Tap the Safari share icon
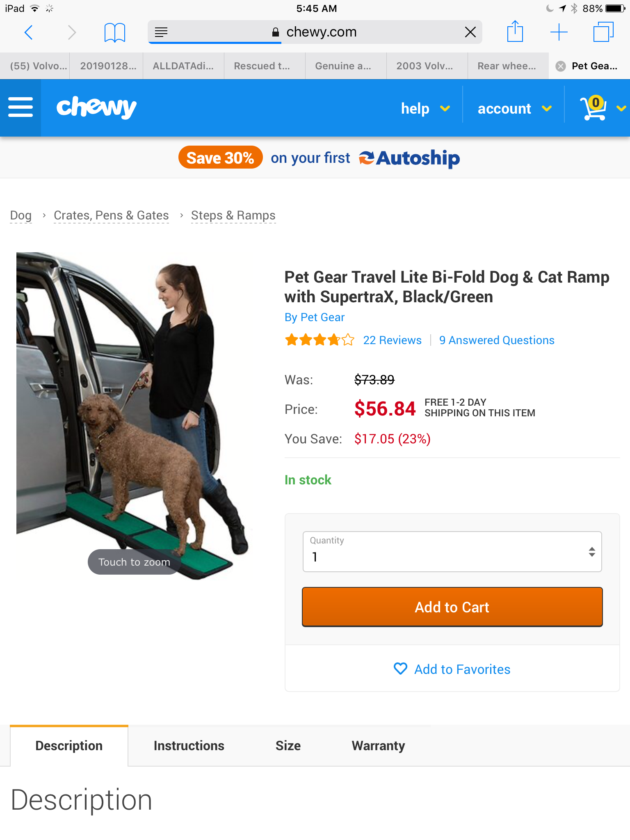The image size is (630, 840). point(515,32)
